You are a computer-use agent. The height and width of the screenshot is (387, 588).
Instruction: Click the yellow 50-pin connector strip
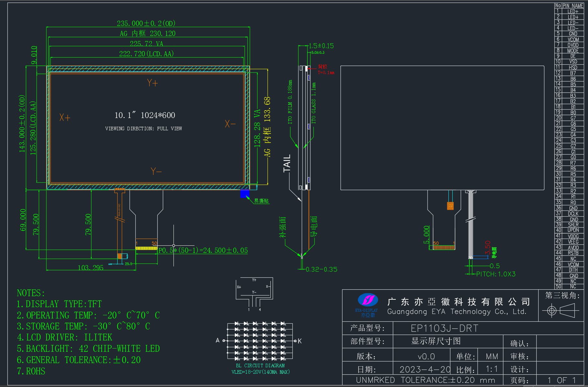tap(146, 248)
